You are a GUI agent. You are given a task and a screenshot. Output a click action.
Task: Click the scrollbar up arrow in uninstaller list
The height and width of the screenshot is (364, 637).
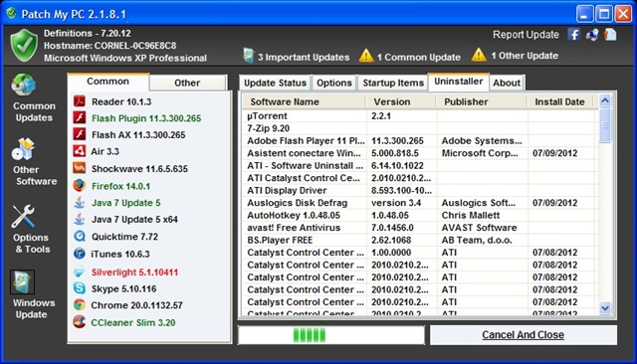(x=605, y=100)
